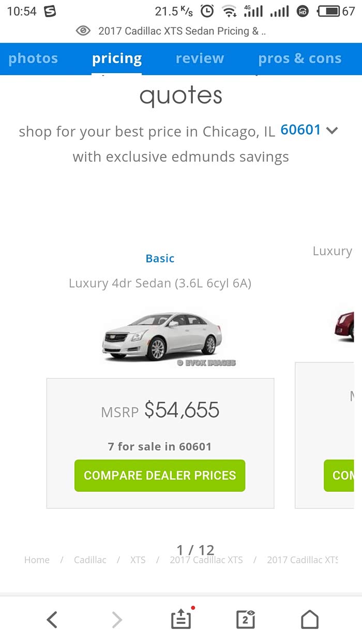Switch to the review tab

pyautogui.click(x=200, y=58)
